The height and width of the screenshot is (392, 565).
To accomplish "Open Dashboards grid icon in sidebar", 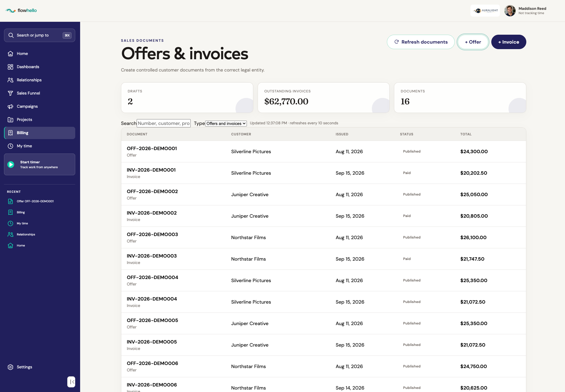I will click(x=10, y=67).
